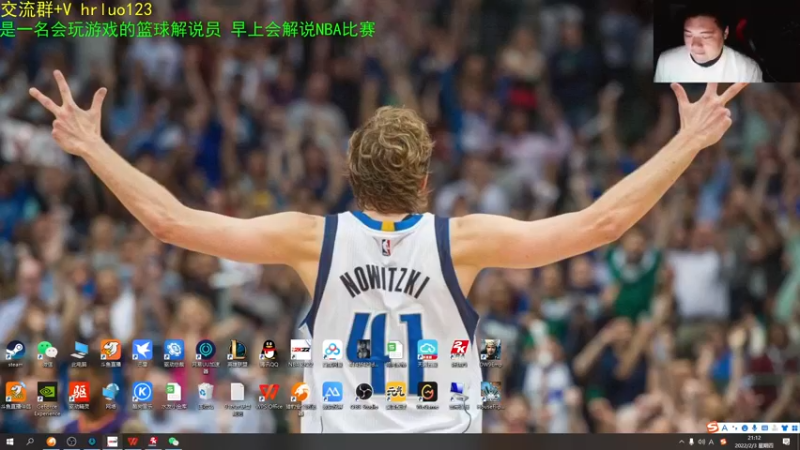
Task: Open GeForce Experience shortcut
Action: (x=47, y=398)
